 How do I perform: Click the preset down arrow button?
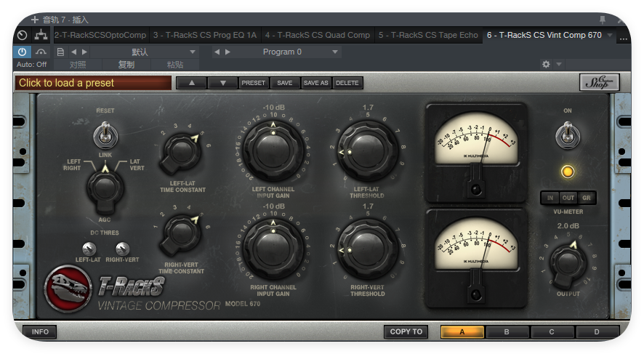click(223, 83)
